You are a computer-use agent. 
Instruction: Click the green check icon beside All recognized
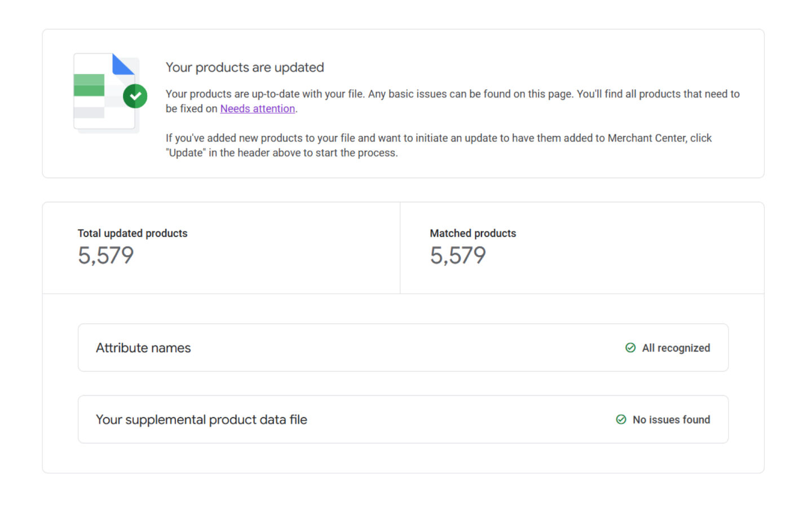630,348
